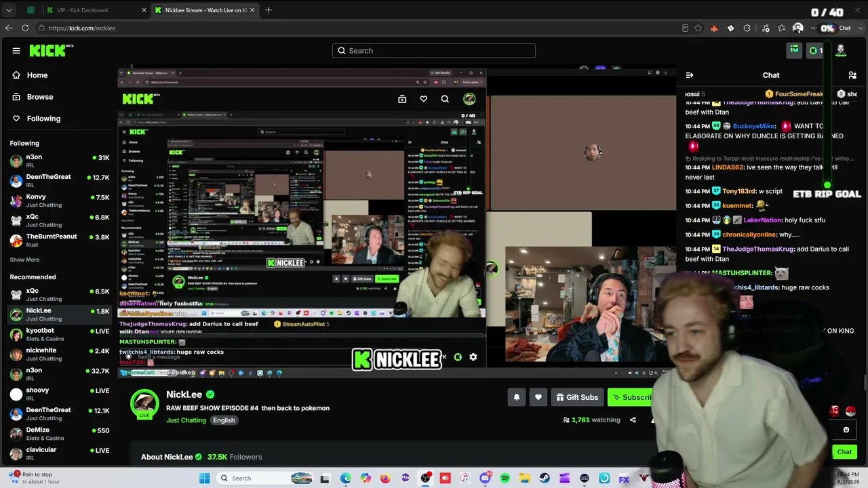Image resolution: width=868 pixels, height=488 pixels.
Task: Bookmark this page with the star icon
Action: pos(698,28)
